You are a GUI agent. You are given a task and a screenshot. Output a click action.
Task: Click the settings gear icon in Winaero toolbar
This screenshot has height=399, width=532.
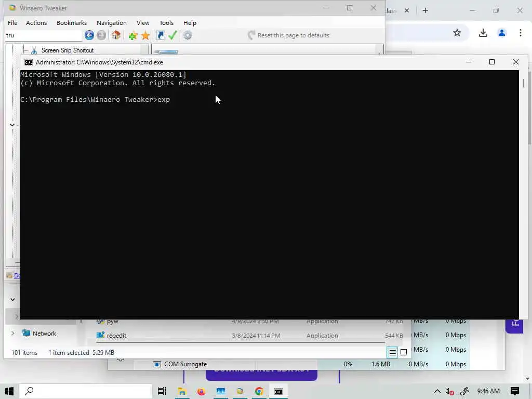pos(188,35)
